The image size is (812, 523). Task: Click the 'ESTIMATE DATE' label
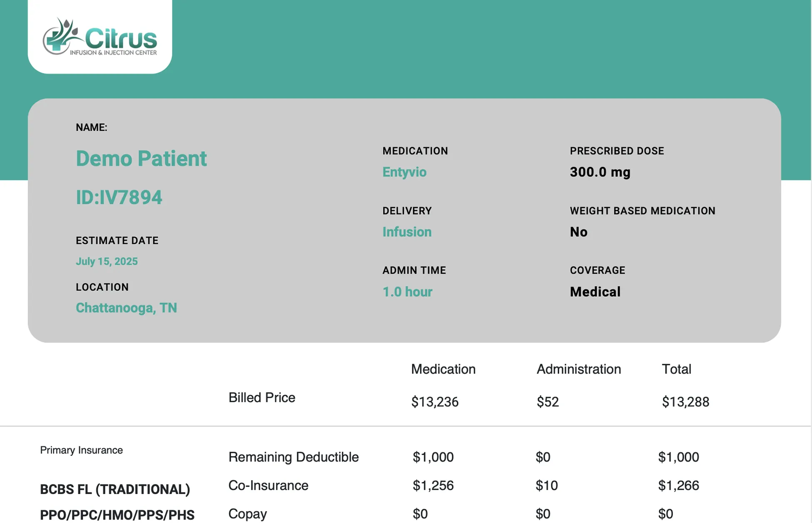click(117, 240)
